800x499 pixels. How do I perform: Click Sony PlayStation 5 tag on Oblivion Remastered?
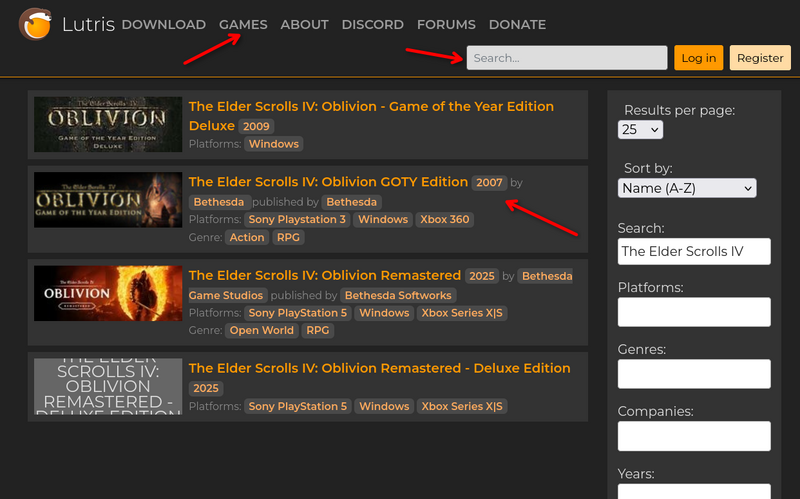[x=297, y=313]
